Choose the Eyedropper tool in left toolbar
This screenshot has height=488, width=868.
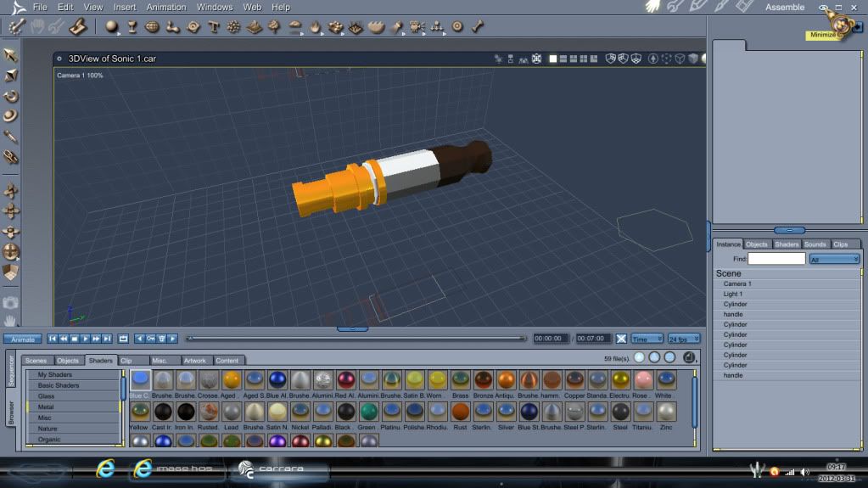[x=10, y=137]
